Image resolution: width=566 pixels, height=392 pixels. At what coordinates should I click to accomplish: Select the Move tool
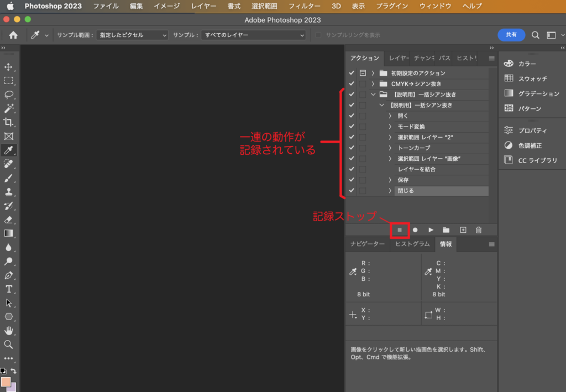pos(8,67)
